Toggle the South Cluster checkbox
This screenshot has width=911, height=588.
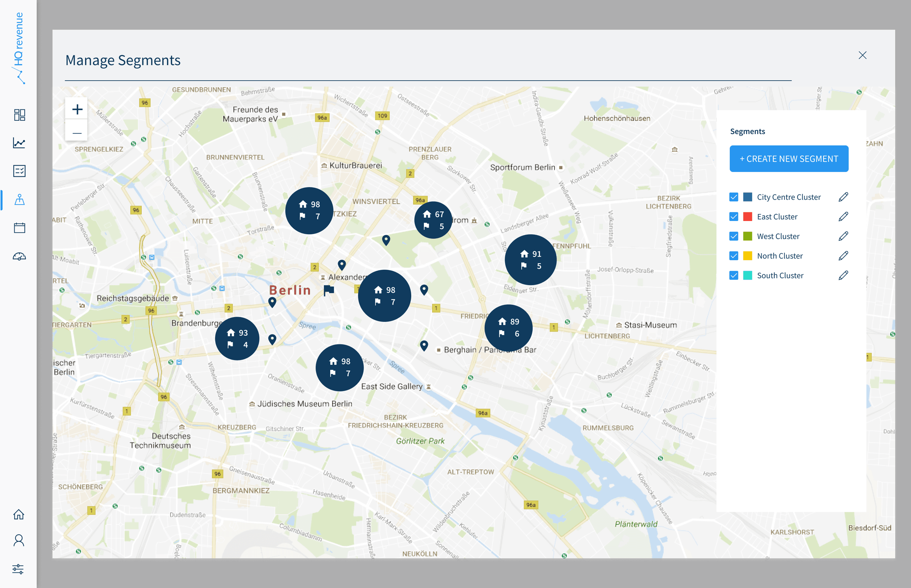click(x=734, y=275)
